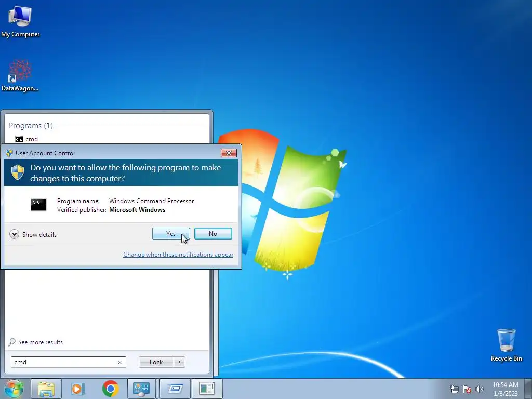
Task: Launch Windows Media Player from taskbar
Action: pyautogui.click(x=78, y=389)
